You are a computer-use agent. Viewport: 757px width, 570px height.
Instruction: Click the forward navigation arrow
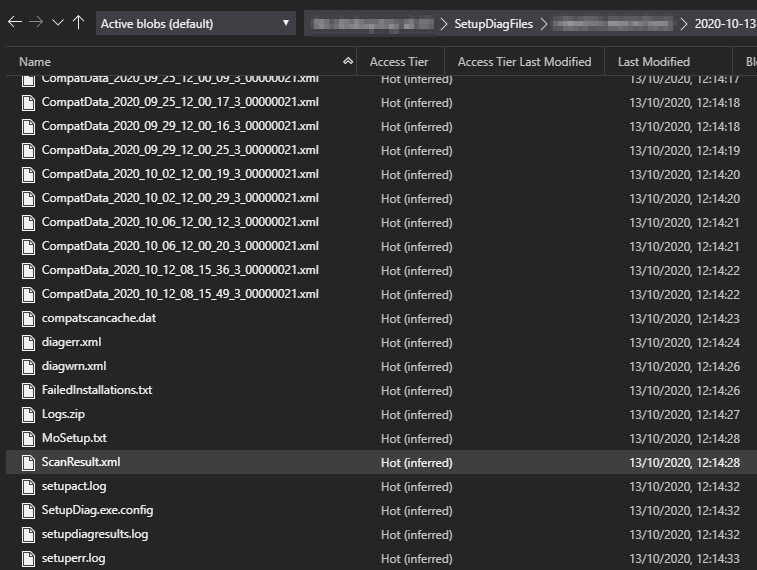(x=36, y=23)
